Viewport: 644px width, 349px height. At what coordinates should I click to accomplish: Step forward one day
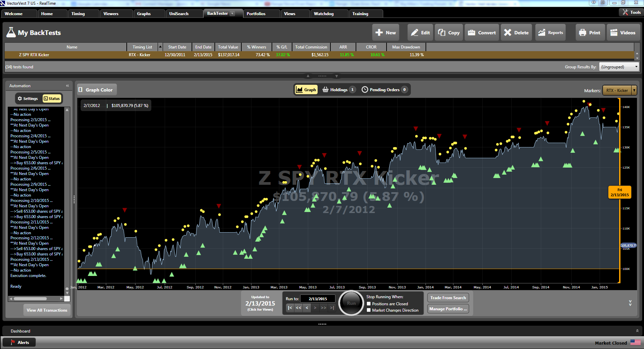point(315,308)
